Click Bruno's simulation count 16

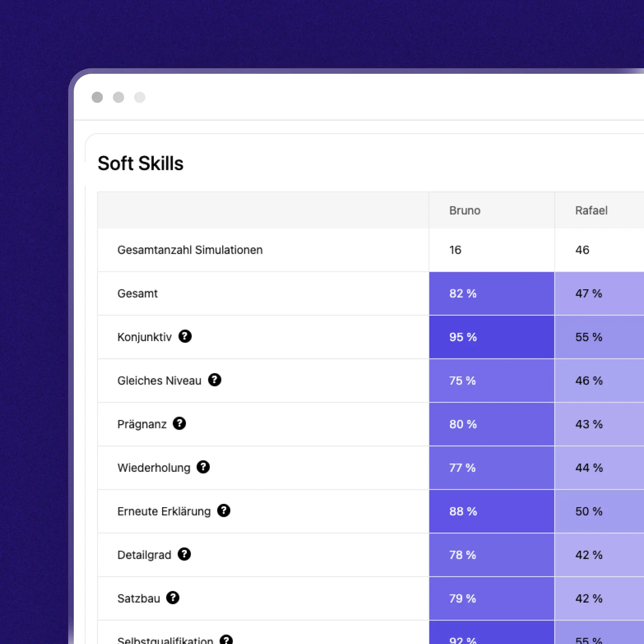click(x=455, y=250)
